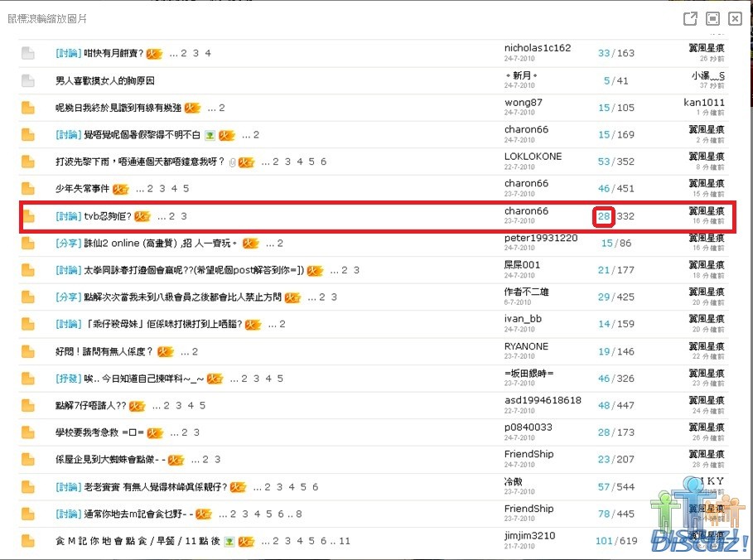Click the paperclip attachment icon in 打波先黎下雨 row
753x560 pixels.
coord(233,162)
